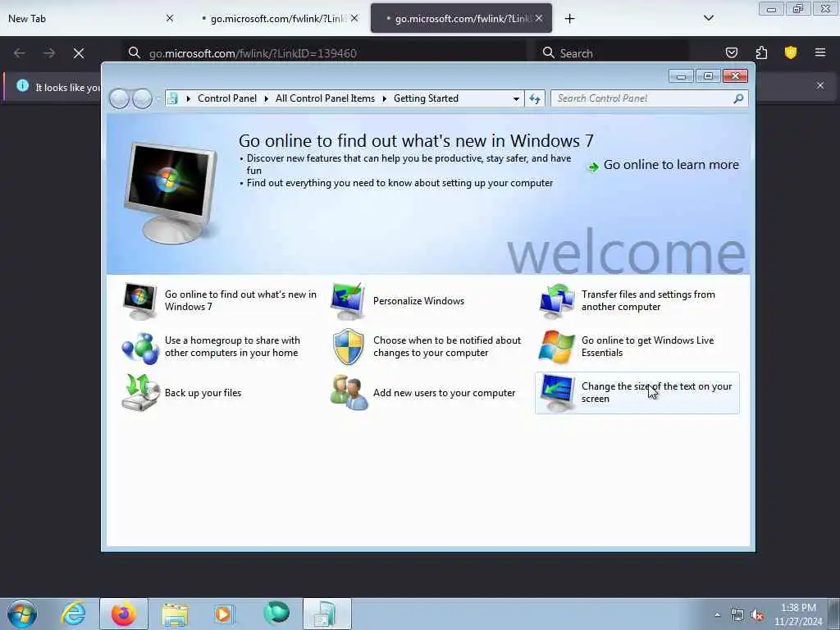The image size is (840, 630).
Task: Open recent pages dropdown beside nav buttons
Action: point(158,99)
